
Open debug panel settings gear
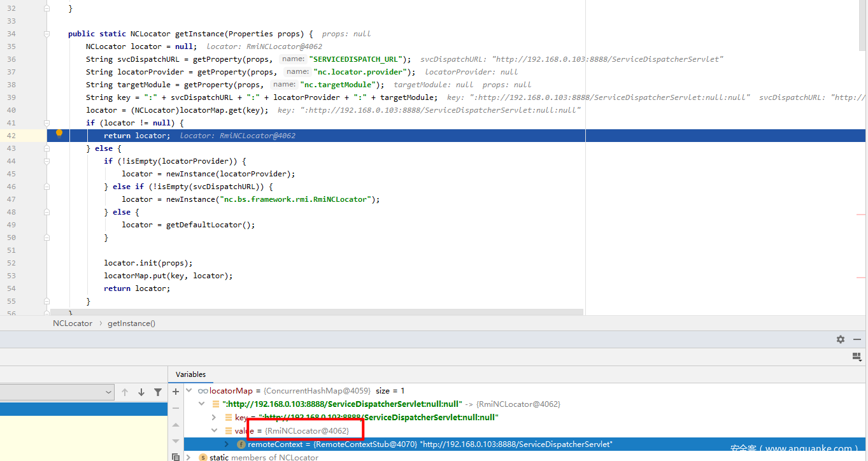click(x=841, y=339)
